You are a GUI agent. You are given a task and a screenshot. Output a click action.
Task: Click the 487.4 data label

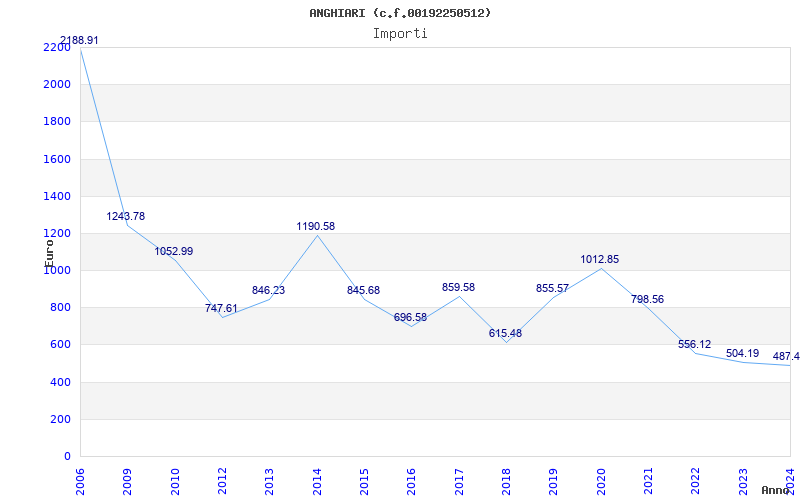786,356
